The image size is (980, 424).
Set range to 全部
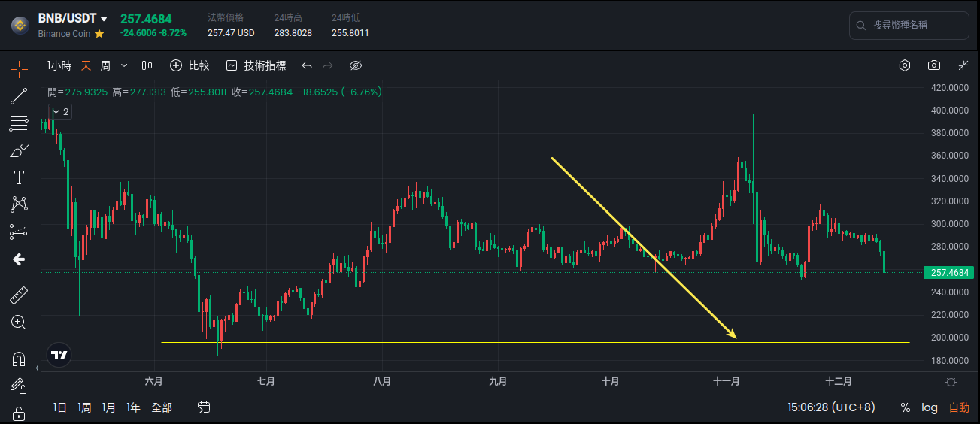pos(162,407)
